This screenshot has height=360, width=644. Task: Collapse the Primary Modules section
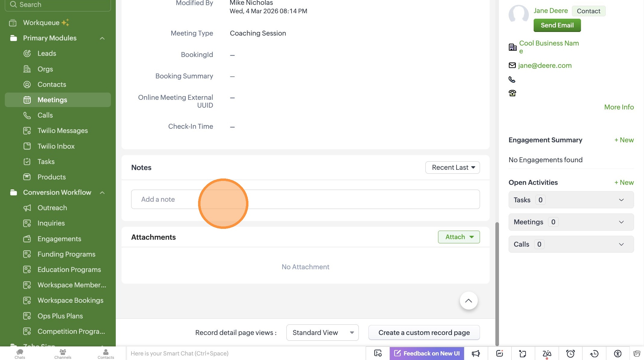click(x=102, y=38)
